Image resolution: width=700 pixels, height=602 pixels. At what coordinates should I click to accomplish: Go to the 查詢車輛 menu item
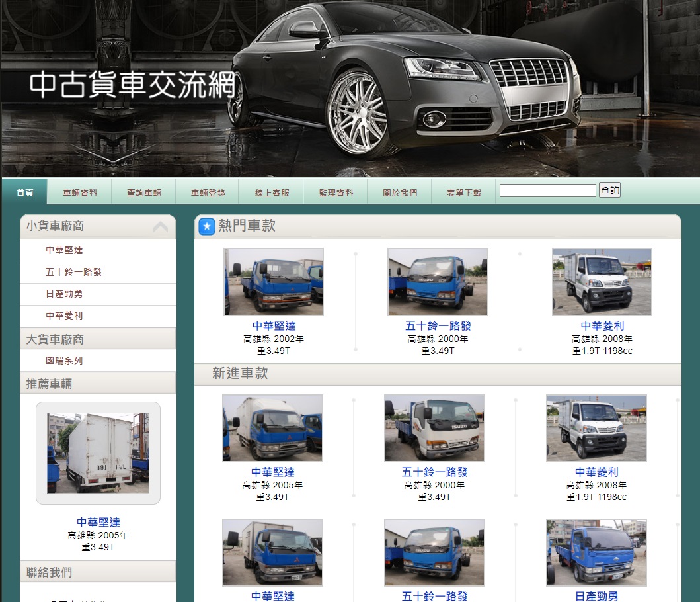pos(144,193)
